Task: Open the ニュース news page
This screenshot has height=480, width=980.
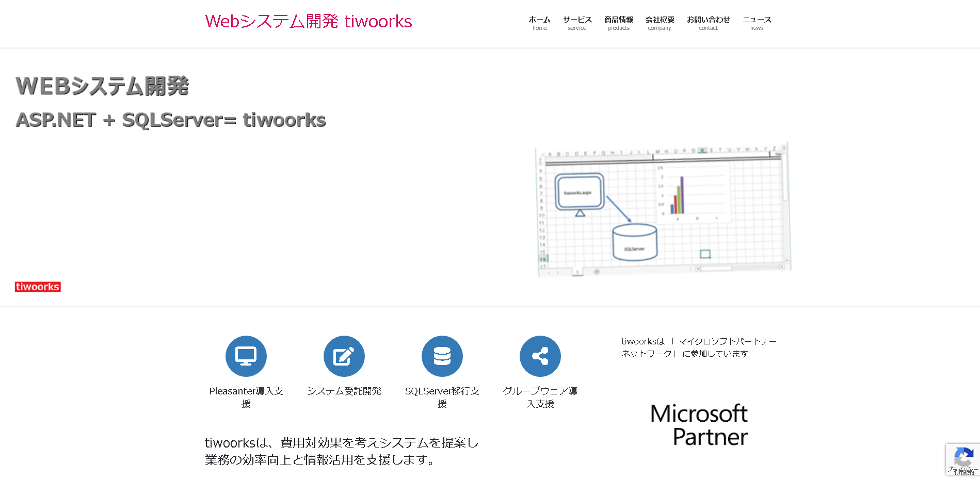Action: (757, 23)
